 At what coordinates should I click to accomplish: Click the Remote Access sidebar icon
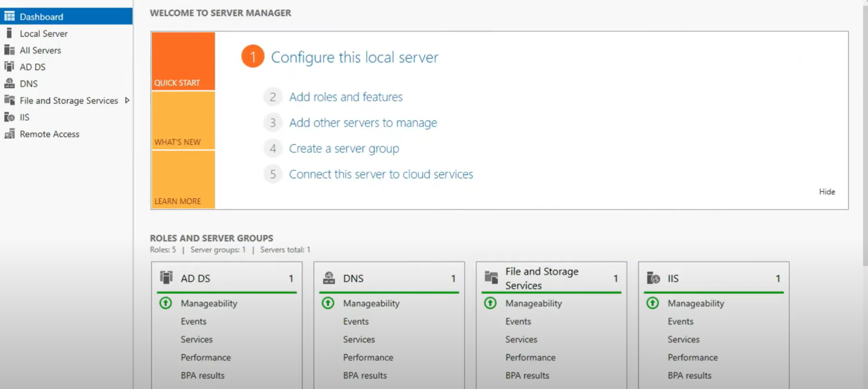(9, 134)
